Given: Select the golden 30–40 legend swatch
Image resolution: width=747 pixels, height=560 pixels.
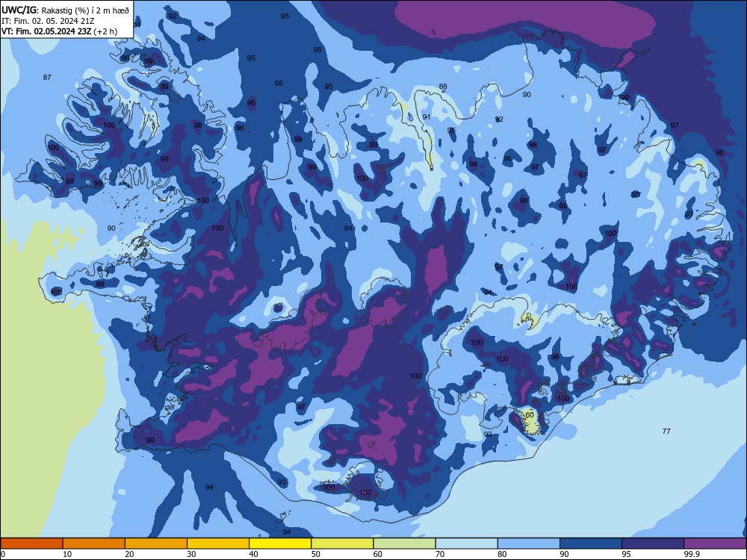Looking at the screenshot, I should coord(218,544).
